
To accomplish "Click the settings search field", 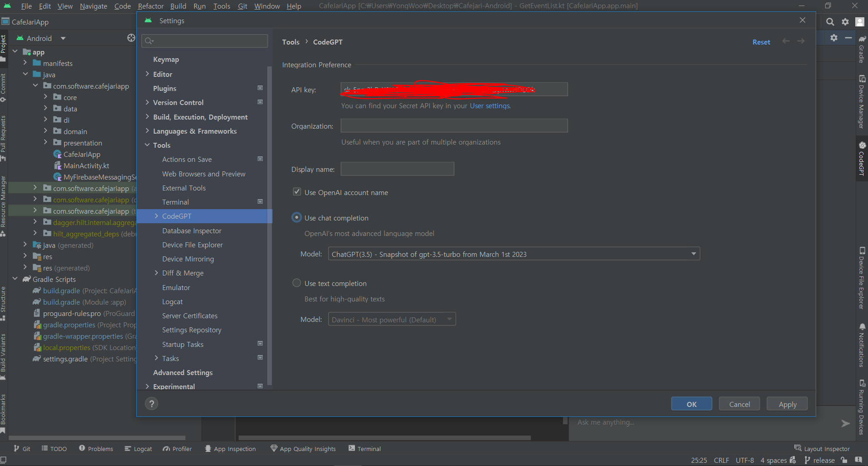I will coord(205,41).
